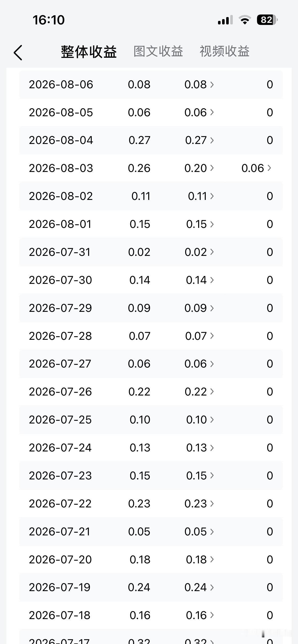
Task: Switch to the 图文收益 tab
Action: [x=158, y=51]
